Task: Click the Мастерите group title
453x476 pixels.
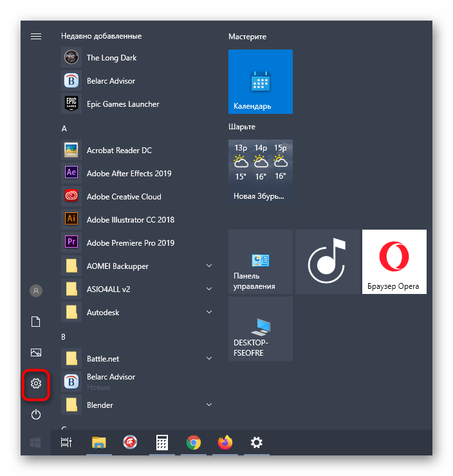Action: (248, 37)
